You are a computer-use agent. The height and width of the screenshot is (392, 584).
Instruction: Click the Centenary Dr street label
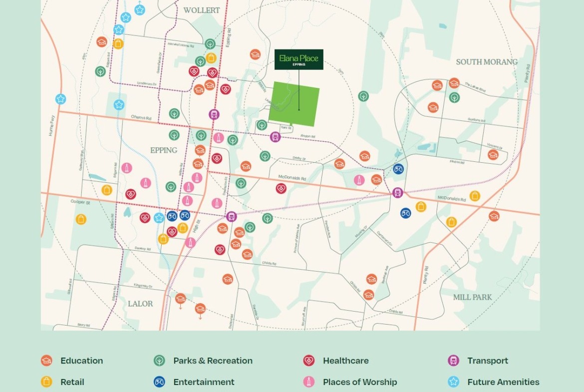click(384, 238)
